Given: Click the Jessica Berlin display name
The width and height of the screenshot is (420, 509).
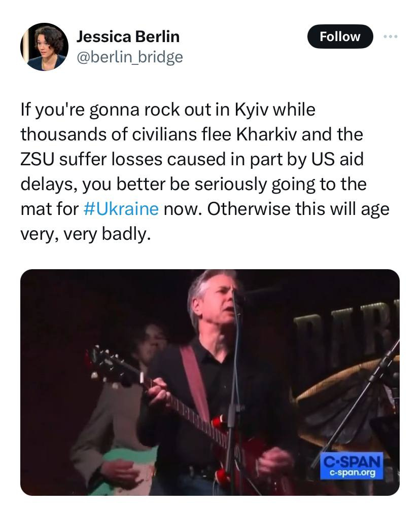Looking at the screenshot, I should tap(128, 37).
